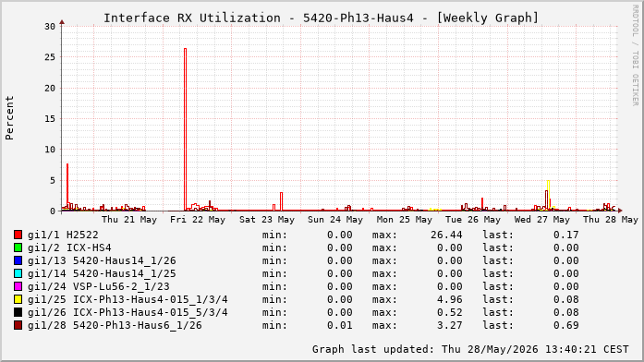Click the 'gi1/25 ICX-Ph13-Haus4-015_1/3/4' label
Image resolution: width=644 pixels, height=362 pixels.
pyautogui.click(x=128, y=299)
